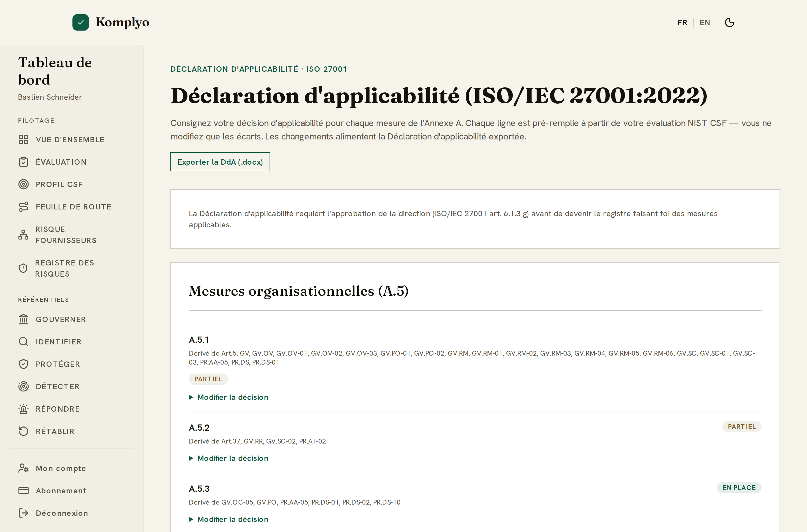807x532 pixels.
Task: Select the Répondre reference link
Action: (x=58, y=409)
